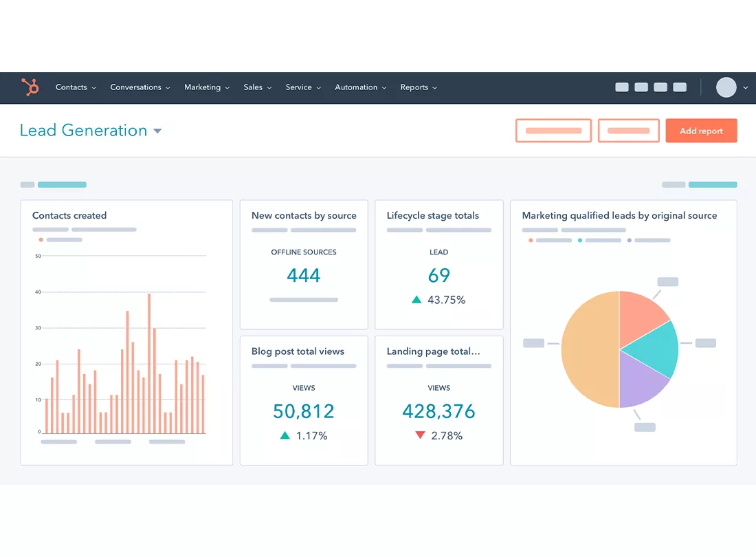
Task: Click the outlined button left of Add report
Action: tap(628, 131)
